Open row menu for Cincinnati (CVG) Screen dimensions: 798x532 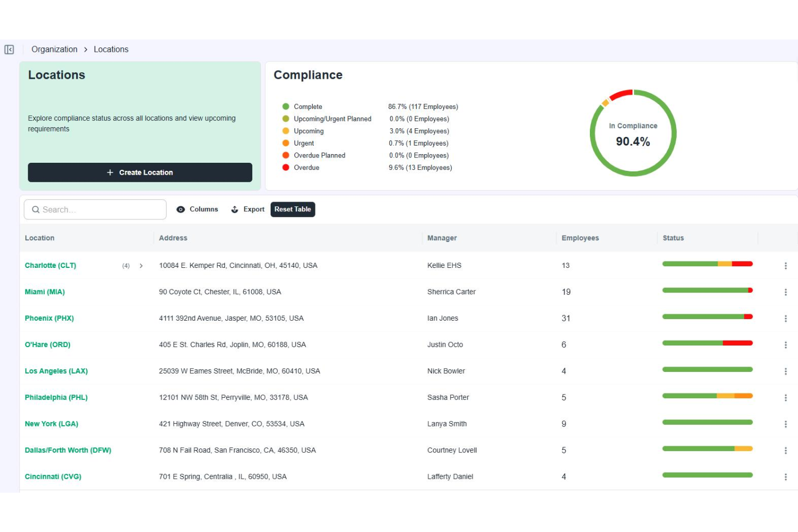[786, 477]
